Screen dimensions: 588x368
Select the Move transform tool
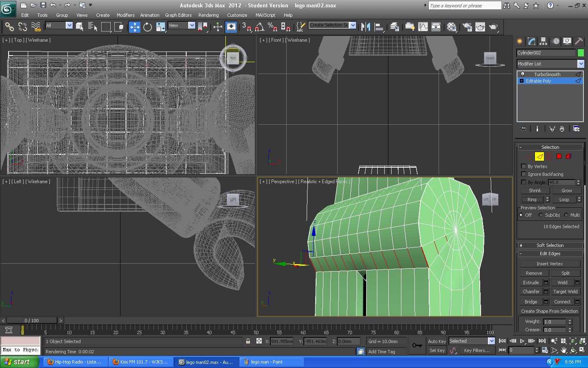(134, 27)
